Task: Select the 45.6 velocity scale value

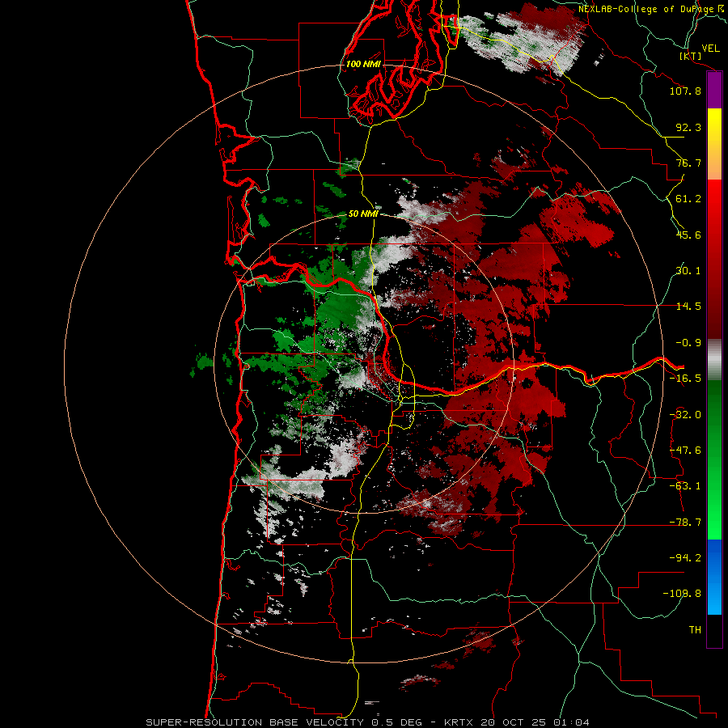Action: [688, 235]
